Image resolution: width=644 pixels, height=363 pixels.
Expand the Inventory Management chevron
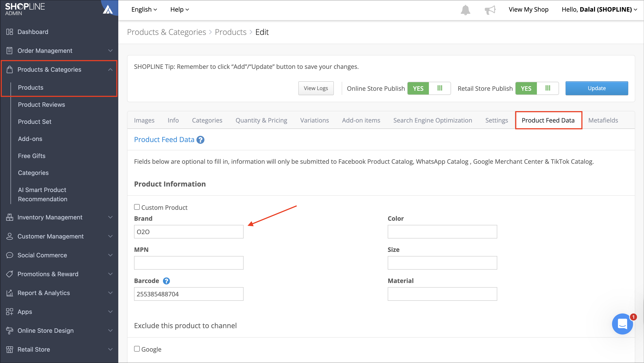coord(110,217)
